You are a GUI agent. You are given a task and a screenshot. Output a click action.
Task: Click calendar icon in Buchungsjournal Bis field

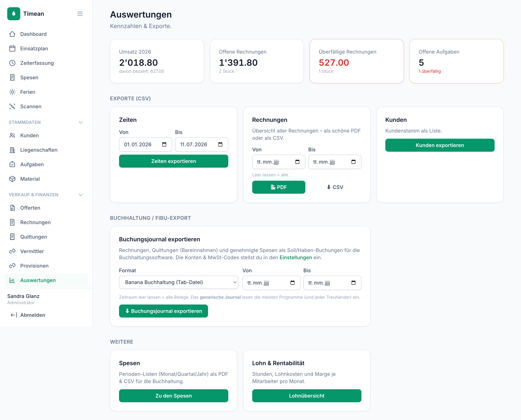(x=353, y=283)
